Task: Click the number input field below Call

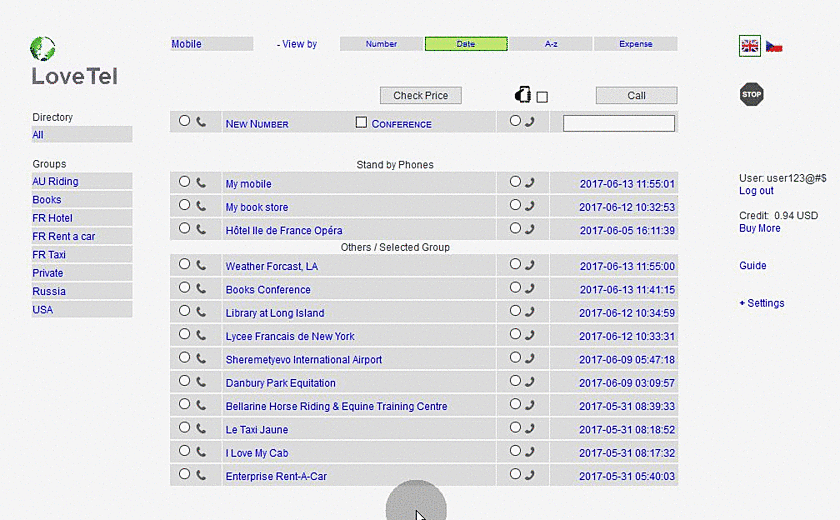Action: [x=619, y=124]
